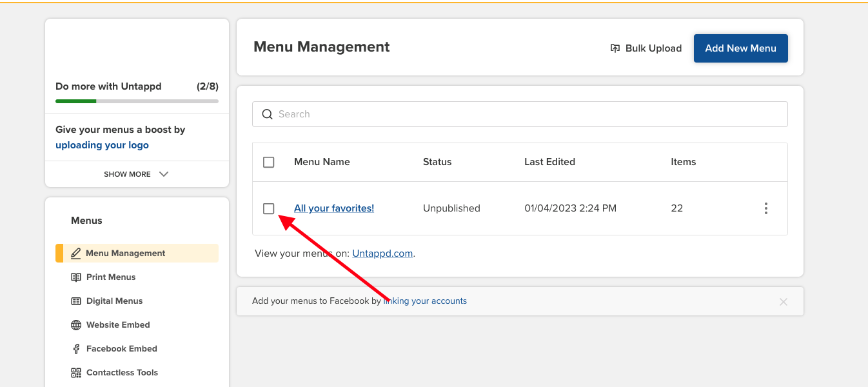The height and width of the screenshot is (387, 868).
Task: Click the 01/04/2023 2:24 PM date cell
Action: (x=570, y=208)
